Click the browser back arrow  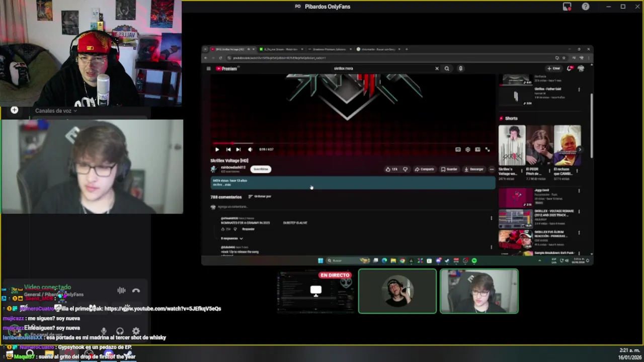(x=205, y=58)
